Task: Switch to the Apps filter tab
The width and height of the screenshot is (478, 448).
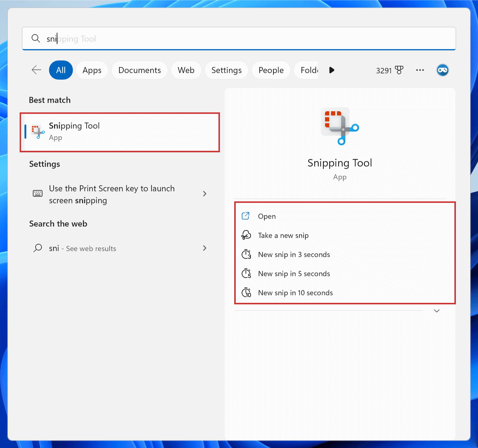Action: pyautogui.click(x=92, y=70)
